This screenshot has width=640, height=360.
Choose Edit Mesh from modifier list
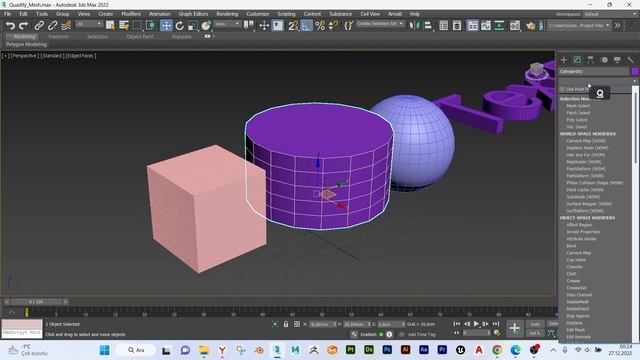pyautogui.click(x=576, y=330)
